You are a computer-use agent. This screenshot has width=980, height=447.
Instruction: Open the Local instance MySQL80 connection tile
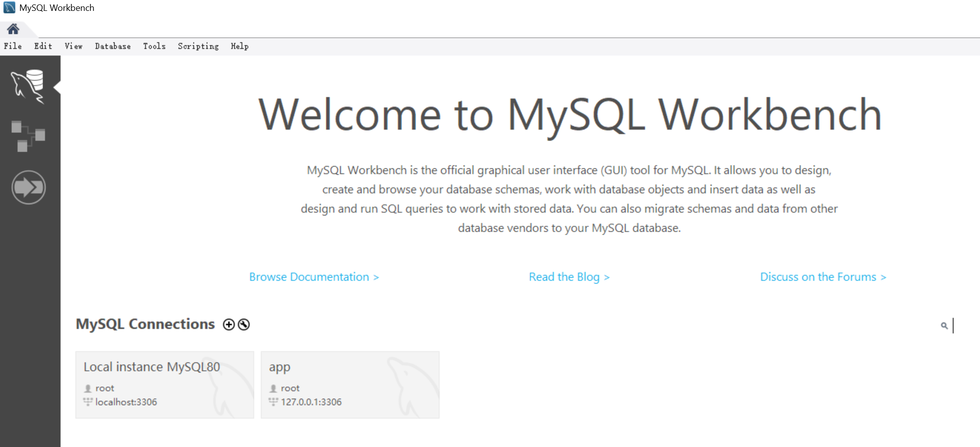(165, 385)
